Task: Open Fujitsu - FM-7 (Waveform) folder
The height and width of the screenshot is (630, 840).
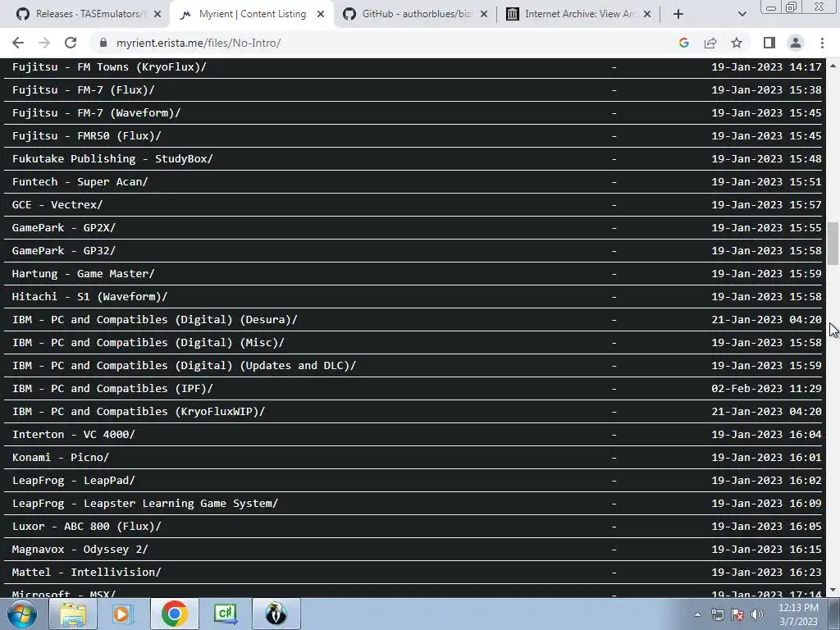Action: (x=97, y=113)
